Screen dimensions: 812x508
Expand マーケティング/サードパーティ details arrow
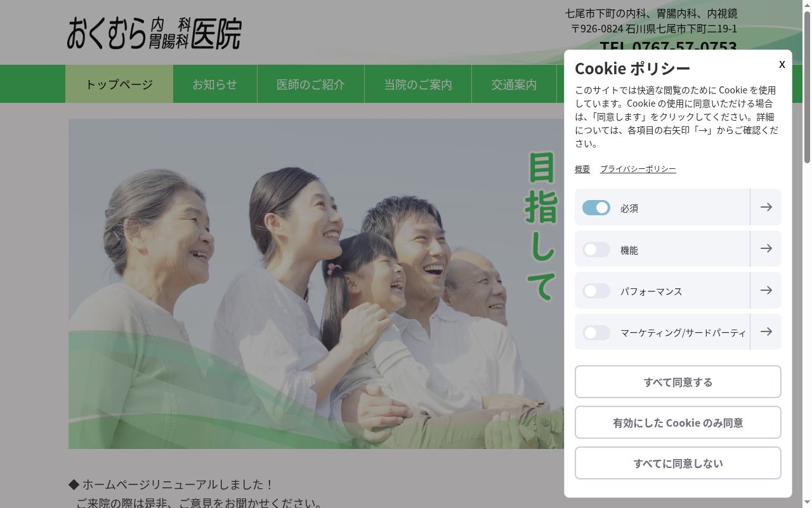766,332
